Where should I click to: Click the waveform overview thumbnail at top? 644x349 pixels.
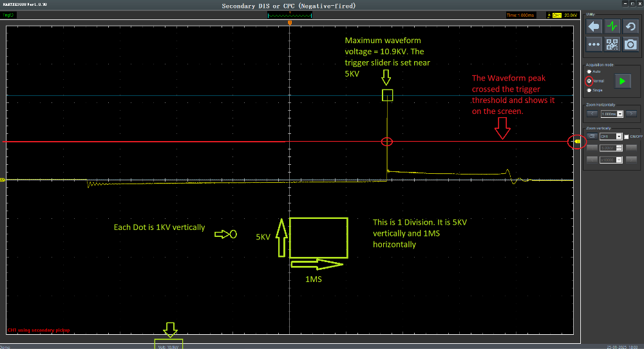(x=290, y=15)
